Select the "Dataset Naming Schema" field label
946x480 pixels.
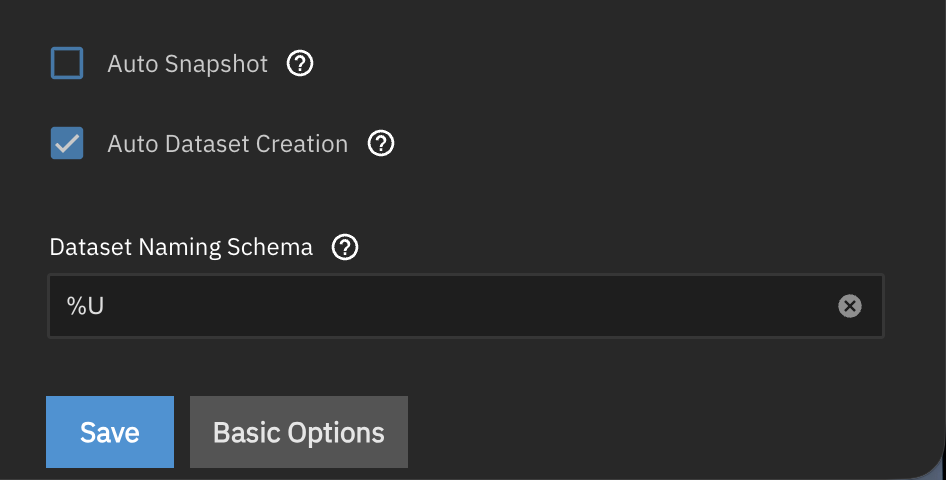pos(181,247)
